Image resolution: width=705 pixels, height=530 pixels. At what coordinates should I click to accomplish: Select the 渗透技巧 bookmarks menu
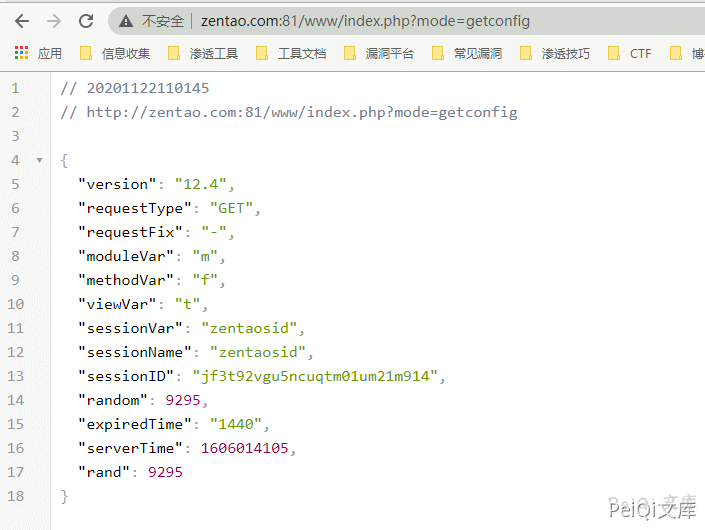(x=555, y=53)
